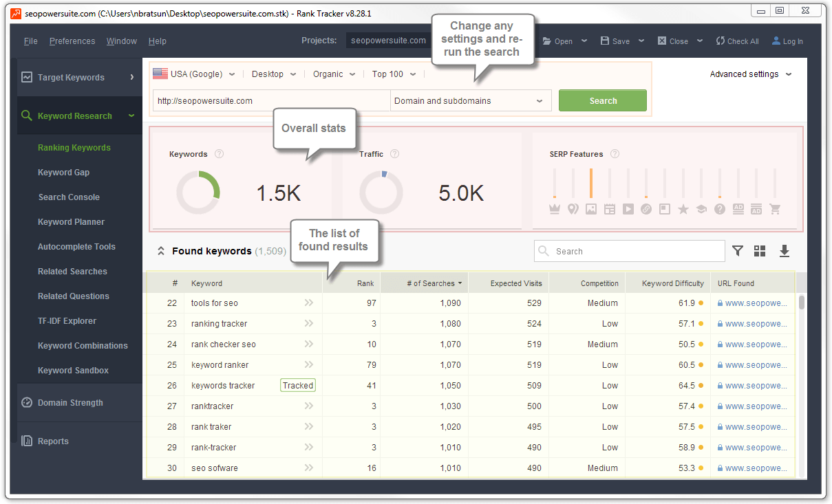The width and height of the screenshot is (832, 504).
Task: Click the help icon beside Keywords
Action: tap(219, 154)
